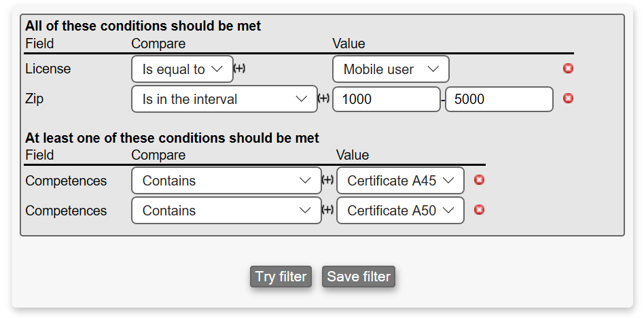
Task: Remove the License condition row
Action: [569, 69]
